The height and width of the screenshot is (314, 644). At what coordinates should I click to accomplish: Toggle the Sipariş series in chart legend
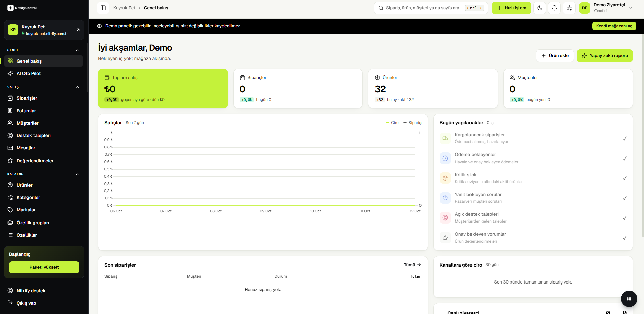[x=412, y=123]
